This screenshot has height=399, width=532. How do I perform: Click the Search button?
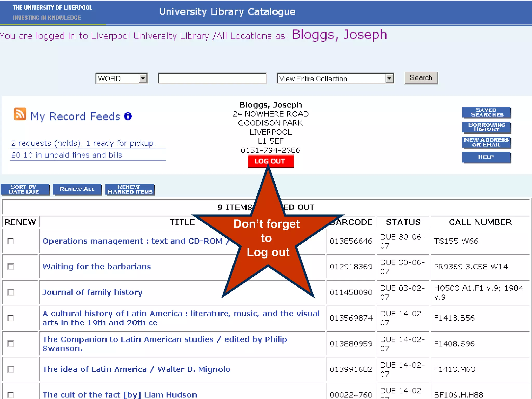coord(421,78)
